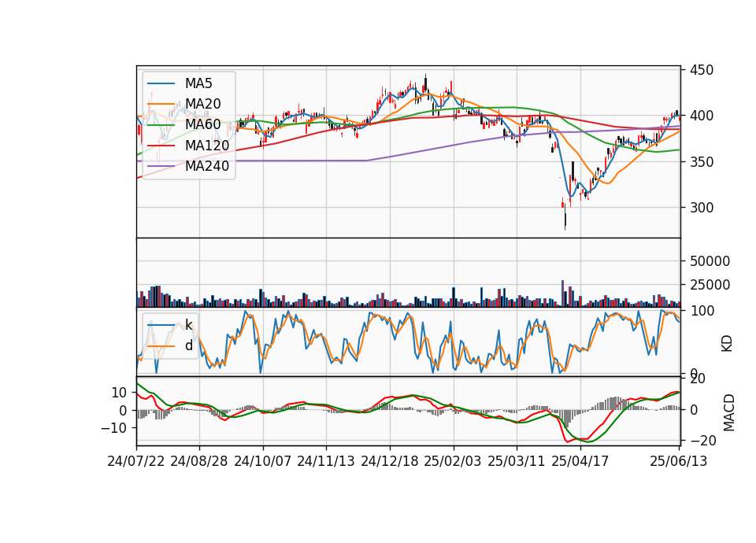The image size is (756, 543).
Task: Click the 450 price axis label
Action: point(702,70)
